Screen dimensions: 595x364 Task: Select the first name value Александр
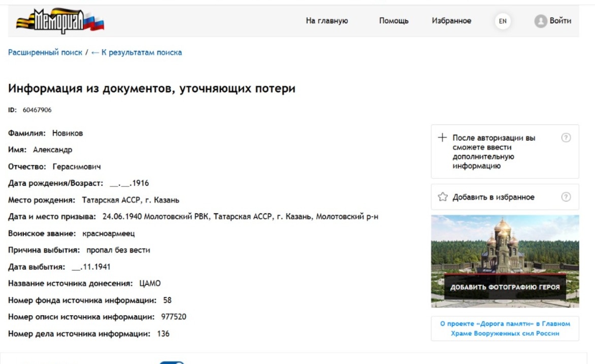point(52,150)
